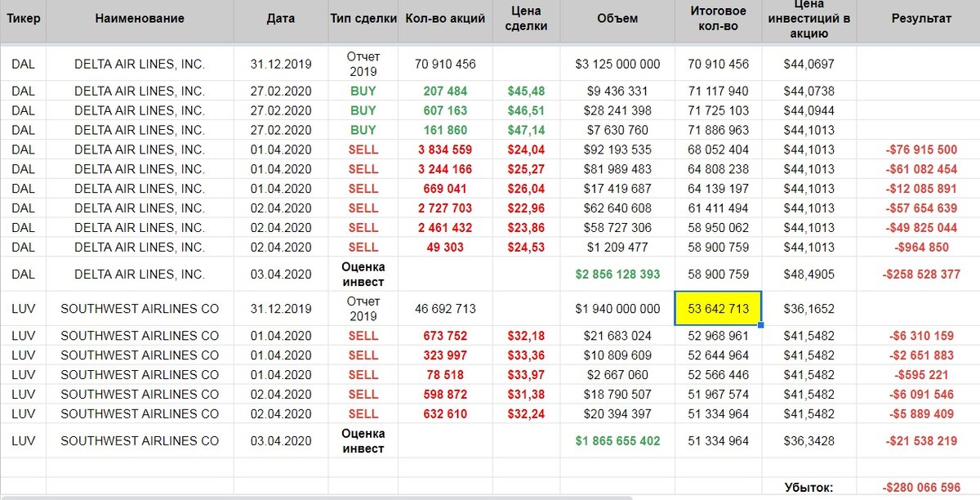Select the Кол-во акций column header
Viewport: 980px width, 500px height.
point(445,18)
